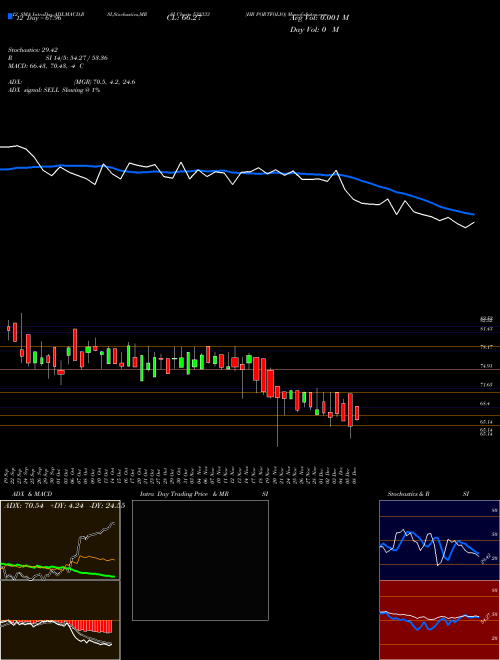Select the 'CL: 66.27' closing price text

184,18
